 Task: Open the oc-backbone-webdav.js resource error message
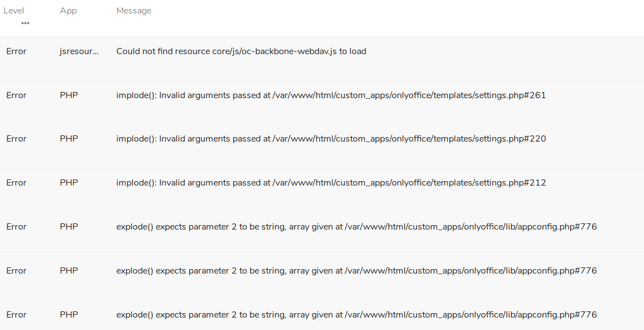click(x=241, y=51)
